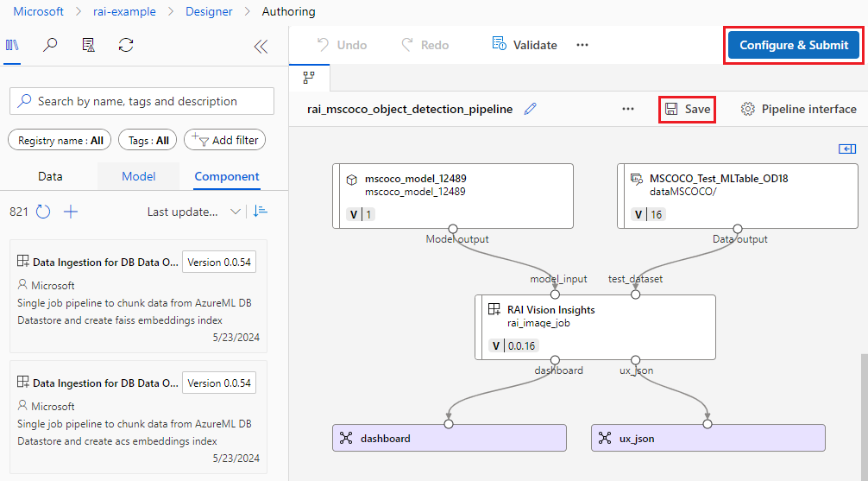
Task: Save the pipeline draft
Action: pyautogui.click(x=687, y=109)
